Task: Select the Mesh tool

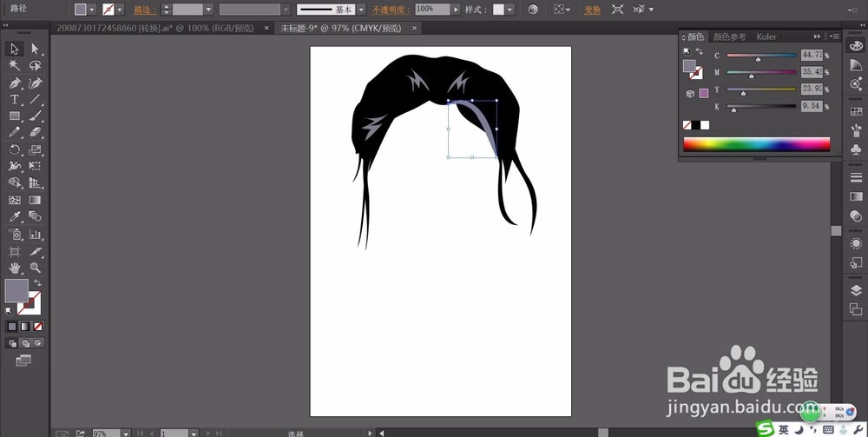Action: point(15,200)
